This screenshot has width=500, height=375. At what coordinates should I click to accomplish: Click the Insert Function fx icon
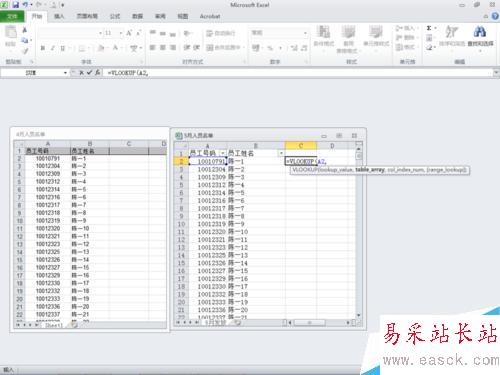coord(97,72)
